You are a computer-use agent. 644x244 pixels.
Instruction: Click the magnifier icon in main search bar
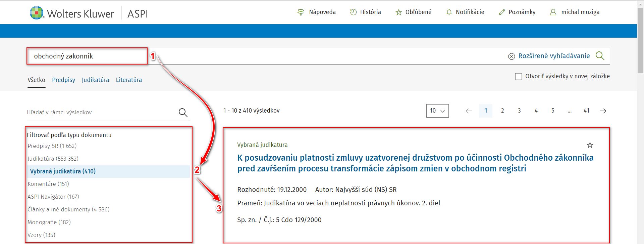click(600, 56)
